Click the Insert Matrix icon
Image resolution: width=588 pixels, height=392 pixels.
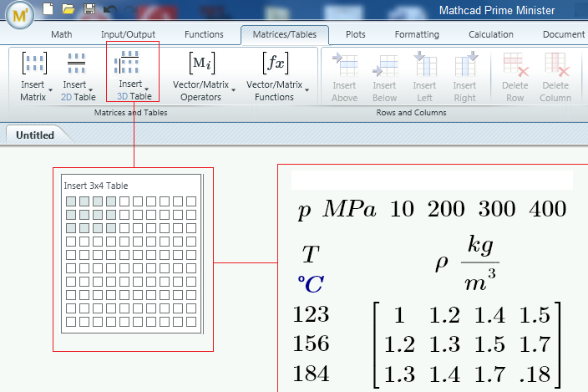34,63
